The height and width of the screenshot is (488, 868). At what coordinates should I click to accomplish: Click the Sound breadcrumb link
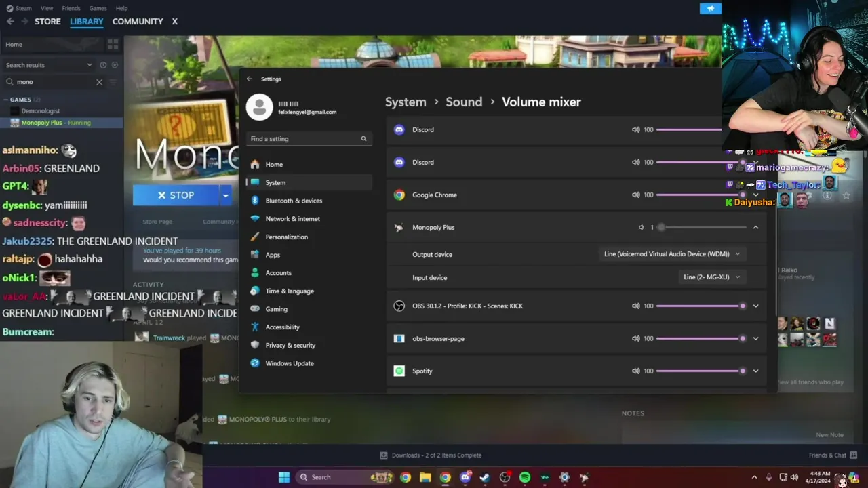(464, 102)
